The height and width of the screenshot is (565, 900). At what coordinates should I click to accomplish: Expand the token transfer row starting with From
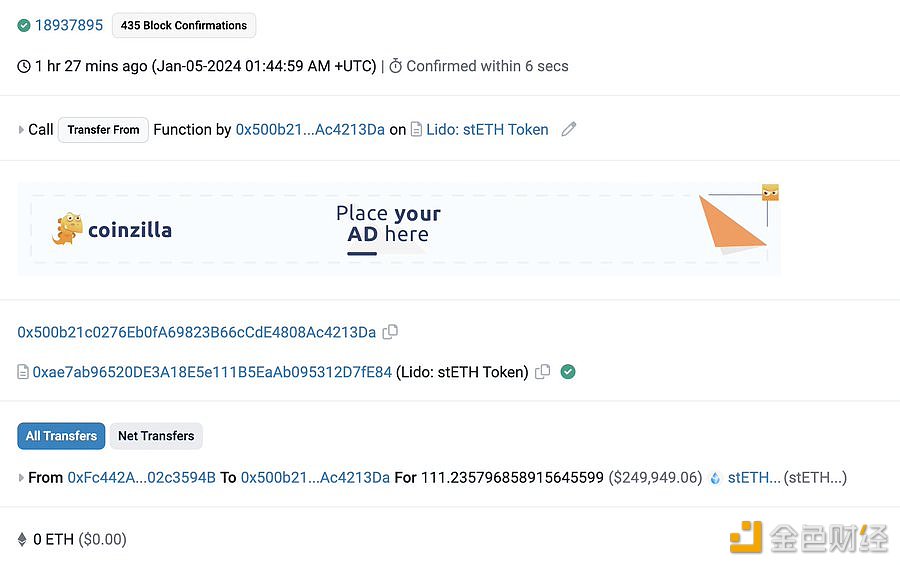tap(21, 478)
